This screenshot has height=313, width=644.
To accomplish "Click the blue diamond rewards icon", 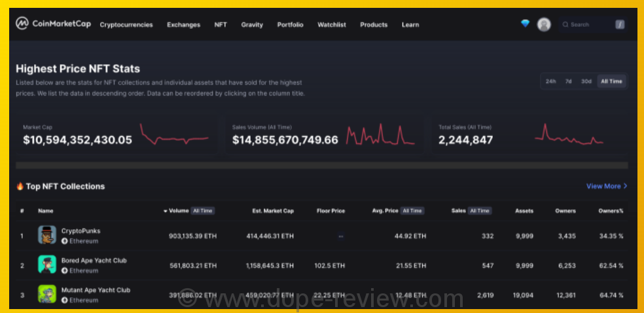I will (525, 24).
